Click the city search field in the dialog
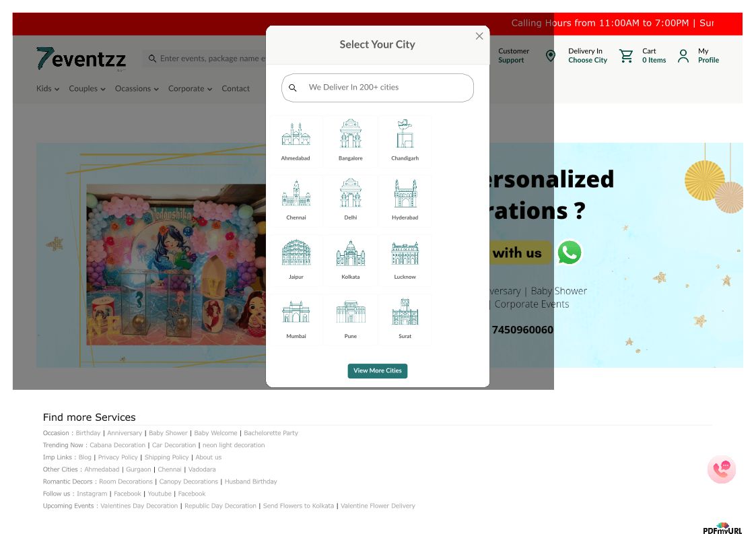 (384, 88)
